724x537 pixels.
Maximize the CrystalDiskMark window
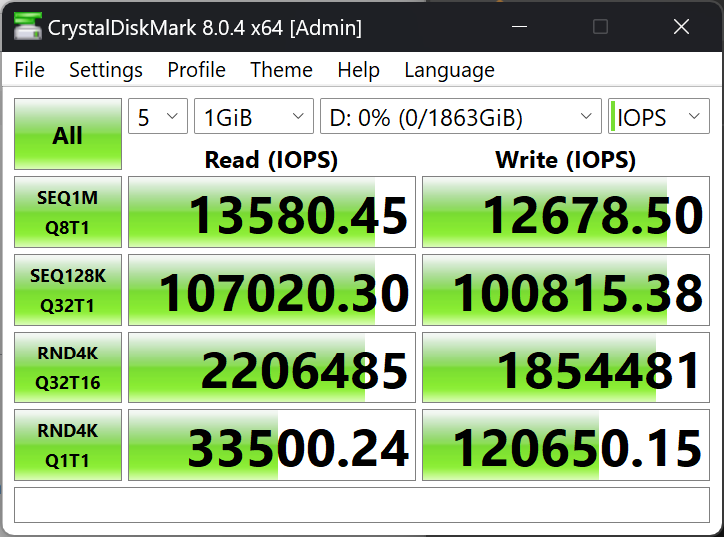point(600,27)
